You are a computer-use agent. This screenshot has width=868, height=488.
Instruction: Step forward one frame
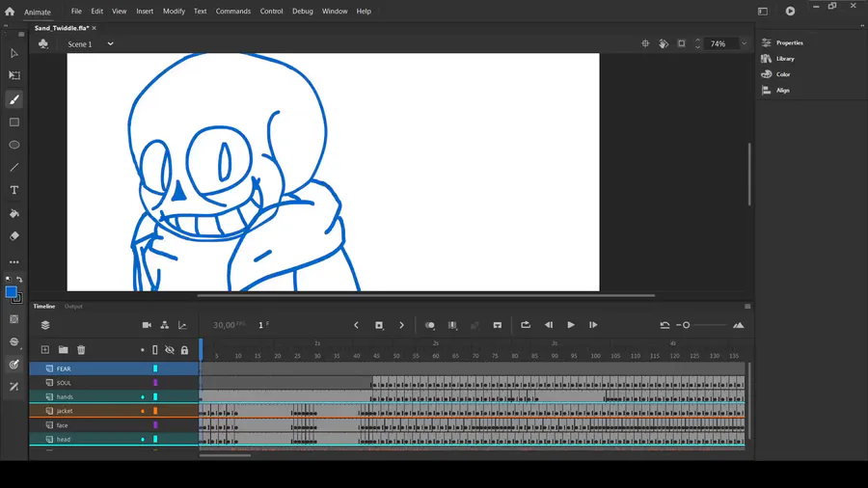click(x=593, y=325)
